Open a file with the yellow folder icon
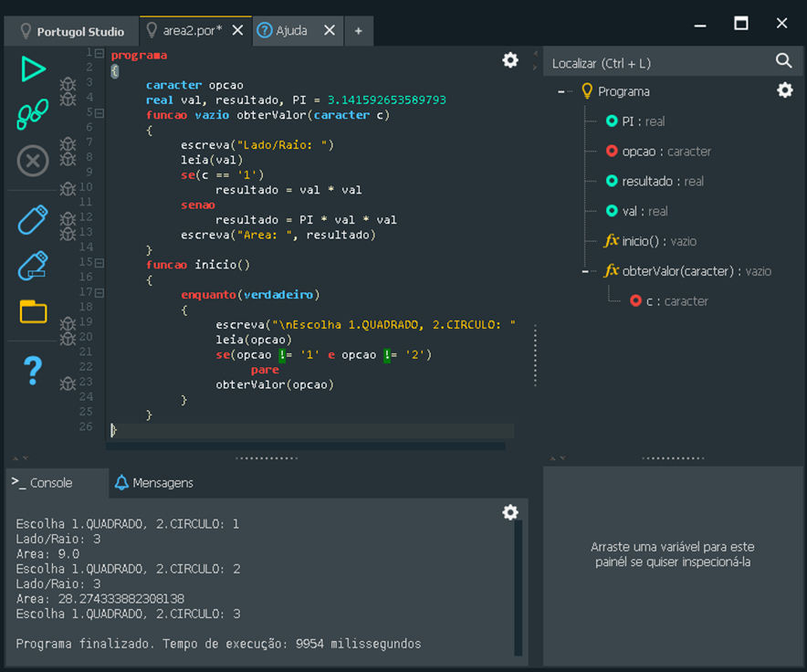807x672 pixels. [33, 311]
